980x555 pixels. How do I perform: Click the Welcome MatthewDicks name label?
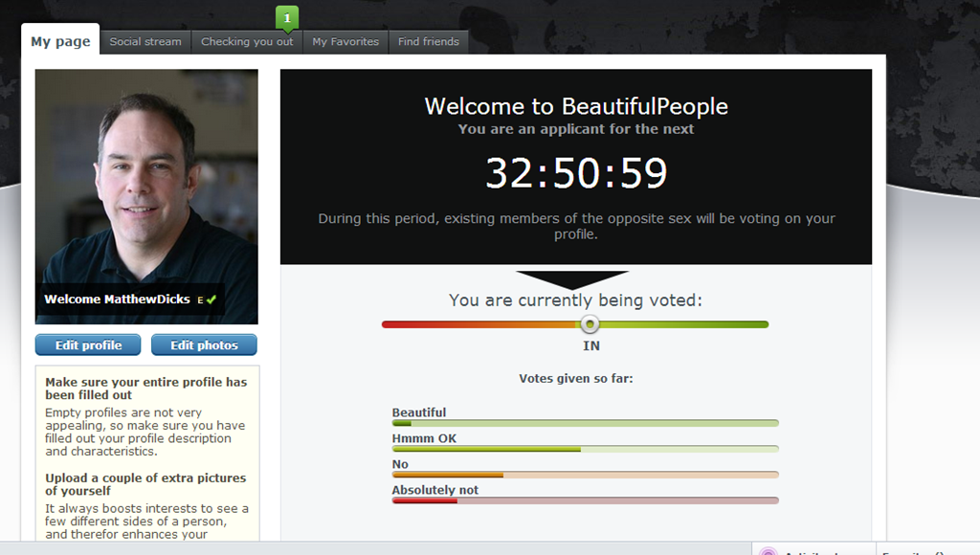click(x=117, y=300)
